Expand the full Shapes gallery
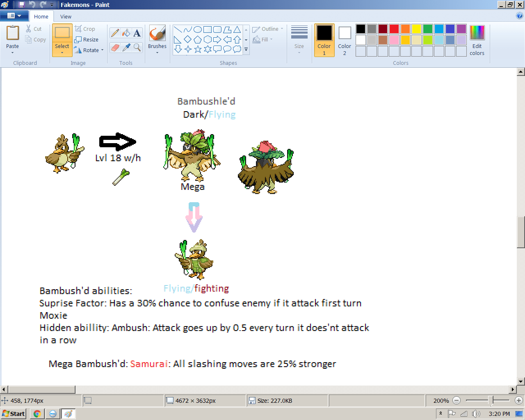Viewport: 525px width, 420px height. point(246,49)
